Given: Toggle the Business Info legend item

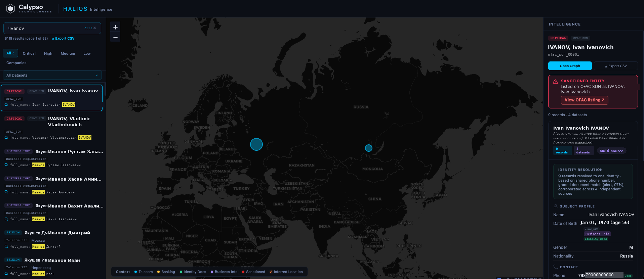Looking at the screenshot, I should 224,272.
